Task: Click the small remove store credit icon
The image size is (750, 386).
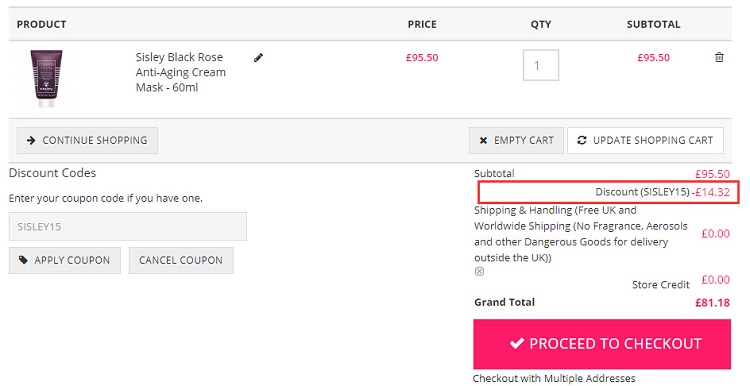Action: 479,271
